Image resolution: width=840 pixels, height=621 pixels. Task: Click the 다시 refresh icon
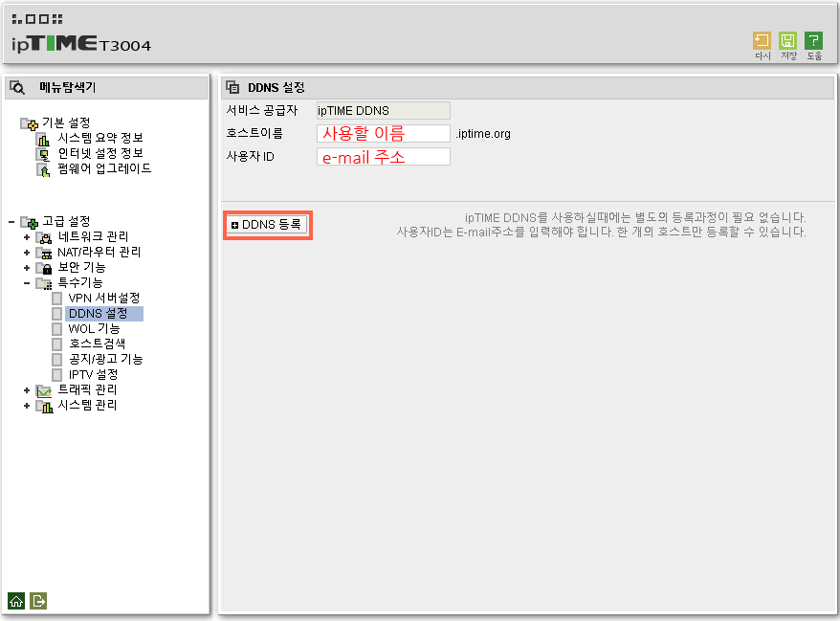coord(762,41)
